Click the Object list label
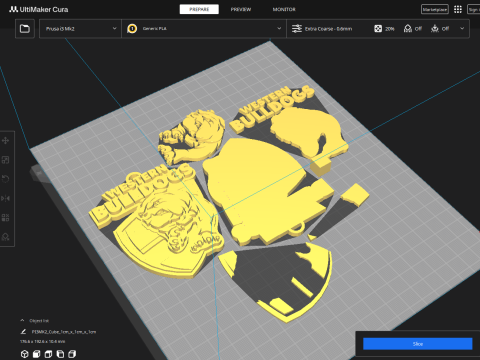 [39, 321]
